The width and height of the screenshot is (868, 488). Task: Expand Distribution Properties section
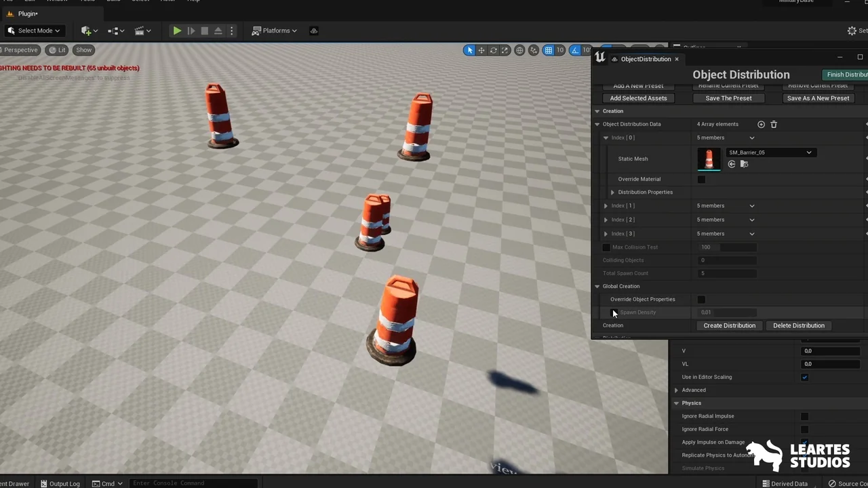pos(612,192)
